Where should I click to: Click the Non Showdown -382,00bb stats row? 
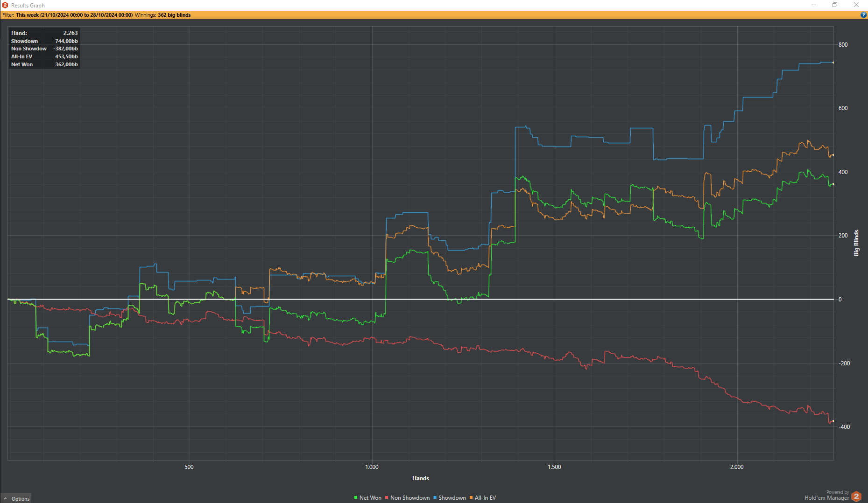[x=44, y=49]
